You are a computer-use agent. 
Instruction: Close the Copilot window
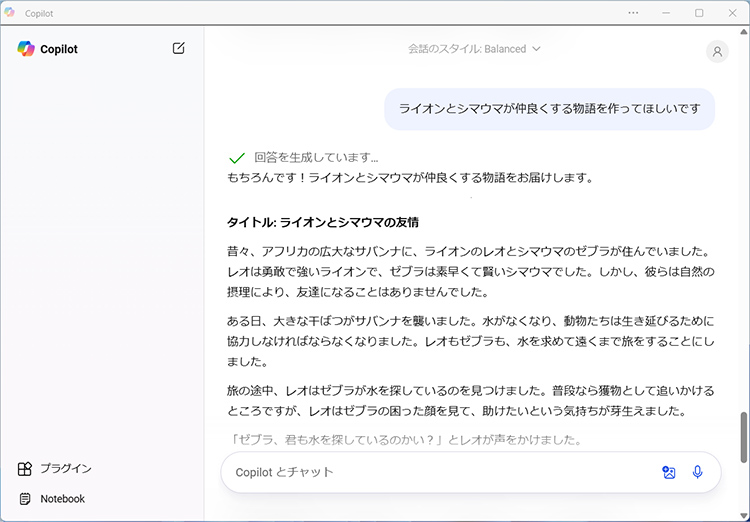[732, 13]
